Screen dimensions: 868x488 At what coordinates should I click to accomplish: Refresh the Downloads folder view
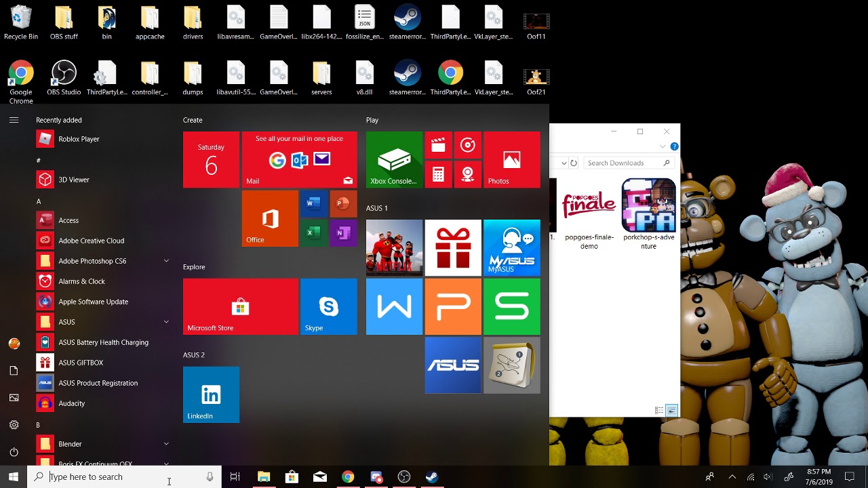point(574,163)
